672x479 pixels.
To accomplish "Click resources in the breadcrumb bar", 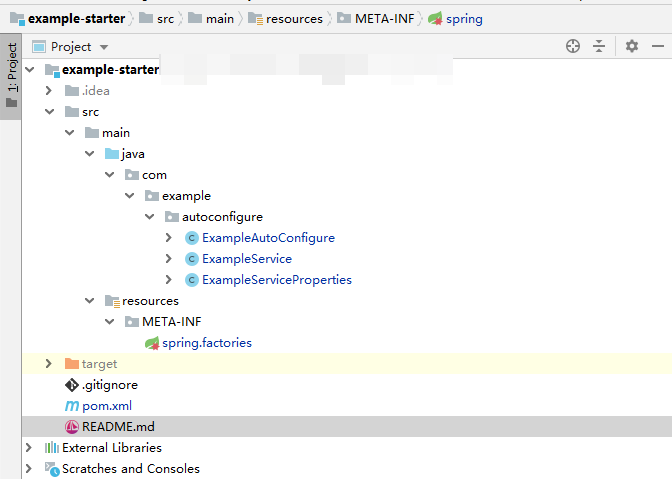I will click(x=285, y=19).
